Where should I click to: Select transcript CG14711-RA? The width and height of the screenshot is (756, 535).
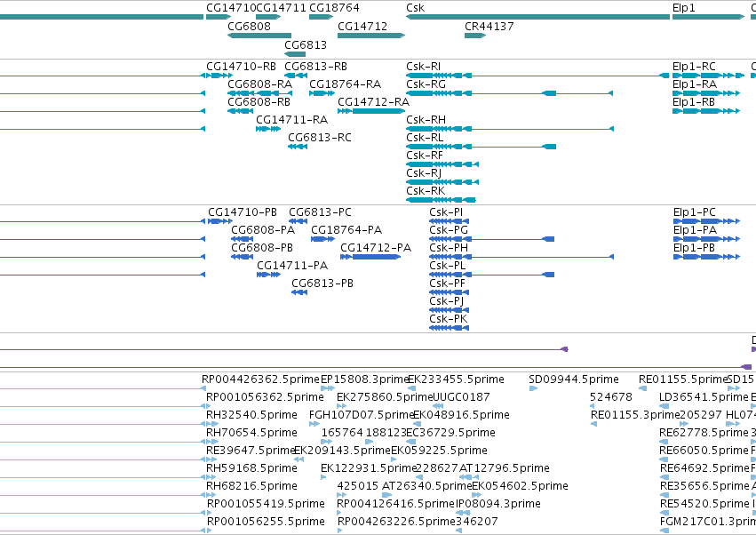coord(268,129)
